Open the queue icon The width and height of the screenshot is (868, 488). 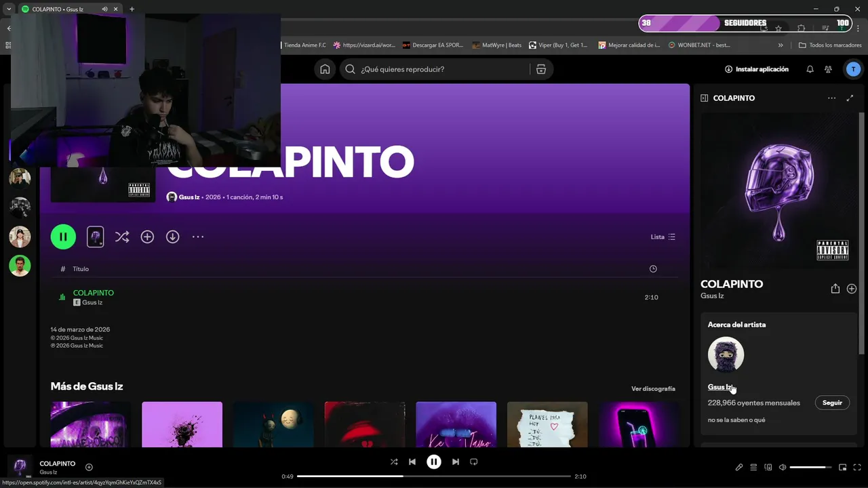(x=753, y=467)
